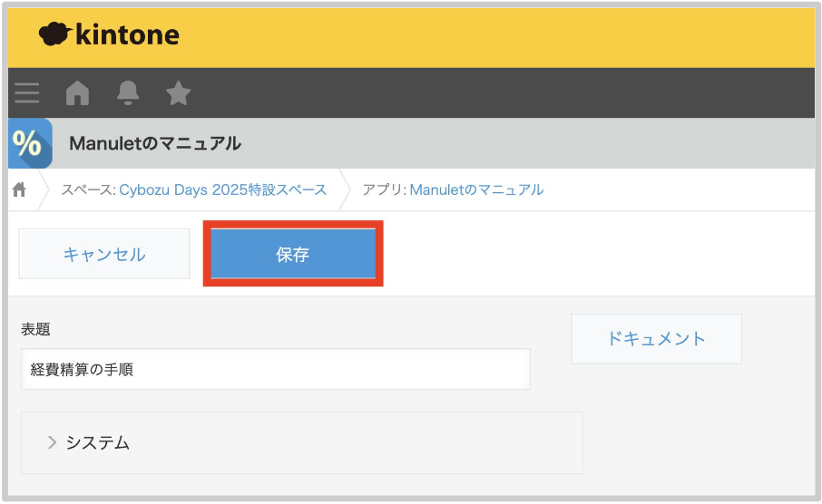Click the small home icon in breadcrumb

pyautogui.click(x=19, y=190)
